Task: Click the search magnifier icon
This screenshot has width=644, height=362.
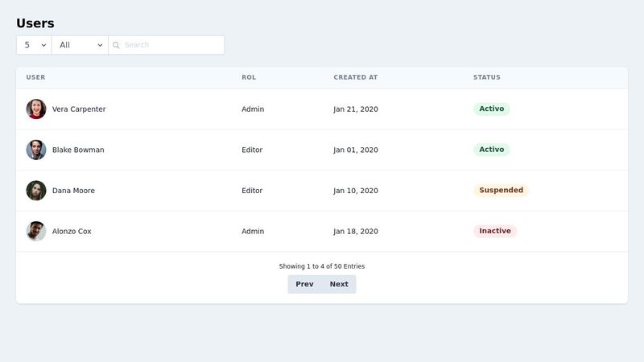Action: [116, 45]
